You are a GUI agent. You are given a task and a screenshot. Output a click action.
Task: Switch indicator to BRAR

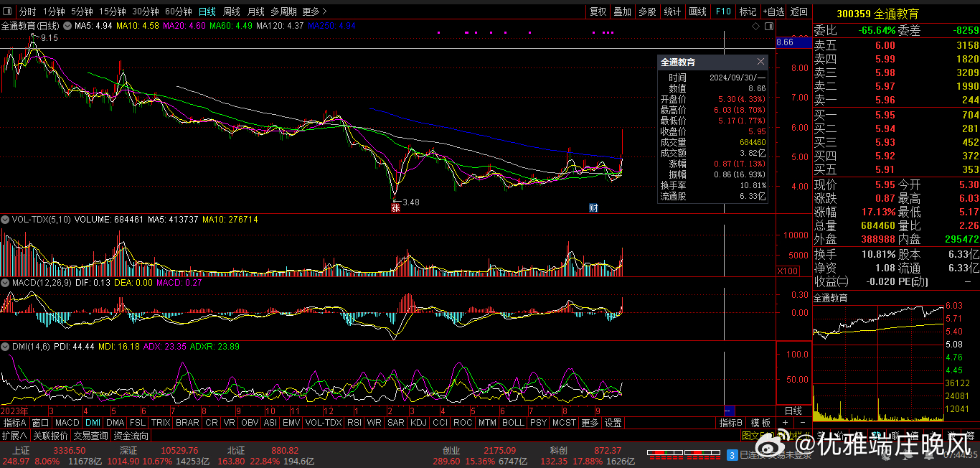(187, 423)
